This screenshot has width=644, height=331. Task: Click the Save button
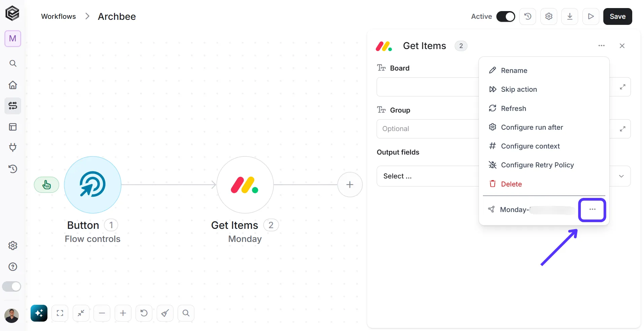tap(617, 16)
